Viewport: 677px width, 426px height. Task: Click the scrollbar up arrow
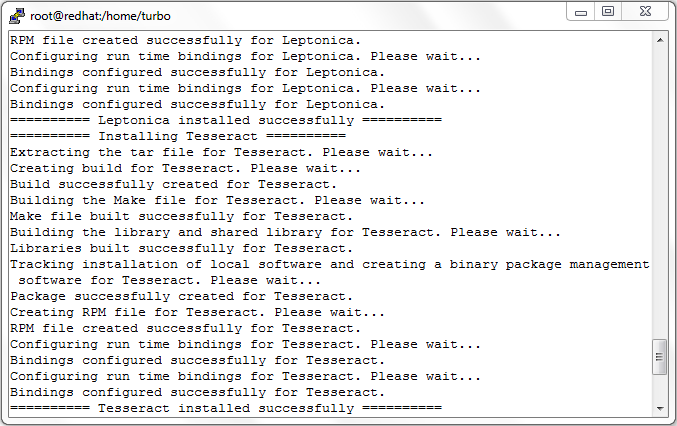660,40
